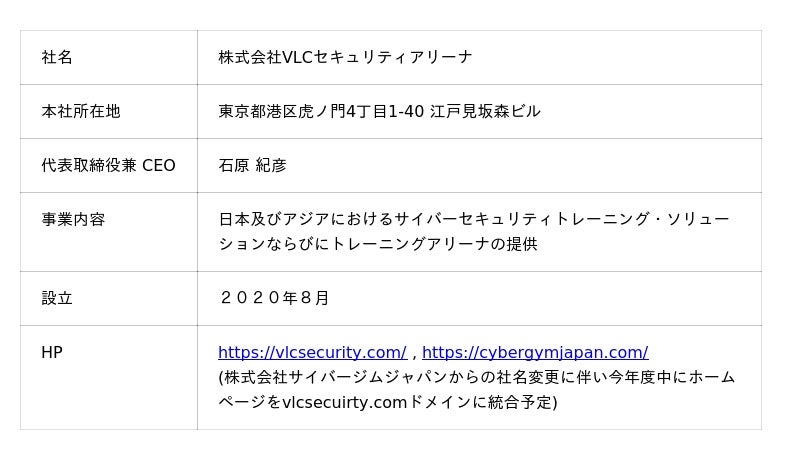The image size is (800, 460).
Task: Select company name 株式会社VLCセキュリティアリーナ
Action: pyautogui.click(x=345, y=57)
